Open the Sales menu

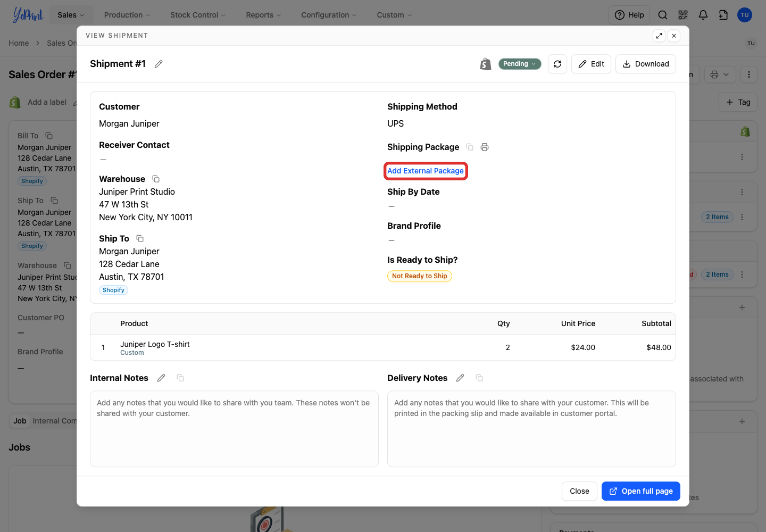(x=71, y=15)
